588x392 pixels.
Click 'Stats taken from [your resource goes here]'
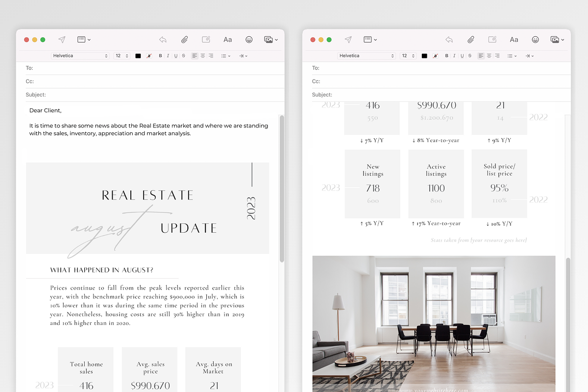click(479, 240)
